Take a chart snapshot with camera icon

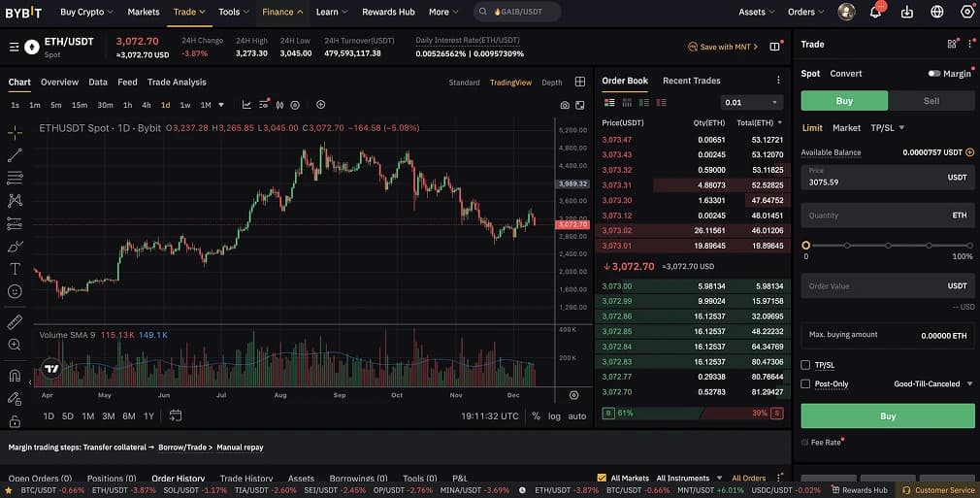pyautogui.click(x=565, y=105)
